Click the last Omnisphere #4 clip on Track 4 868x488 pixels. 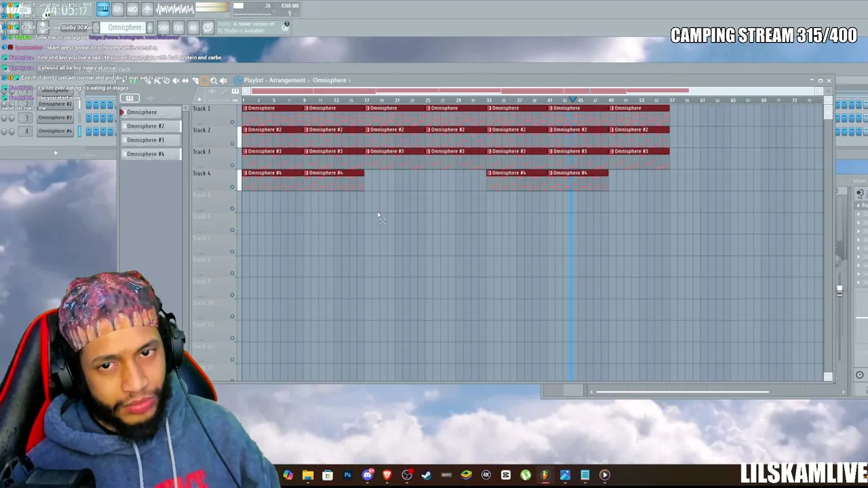point(578,179)
